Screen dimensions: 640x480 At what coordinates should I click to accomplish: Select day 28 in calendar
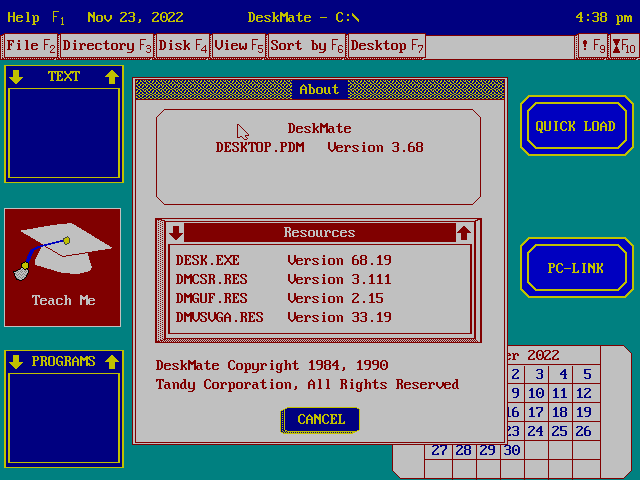(x=464, y=450)
